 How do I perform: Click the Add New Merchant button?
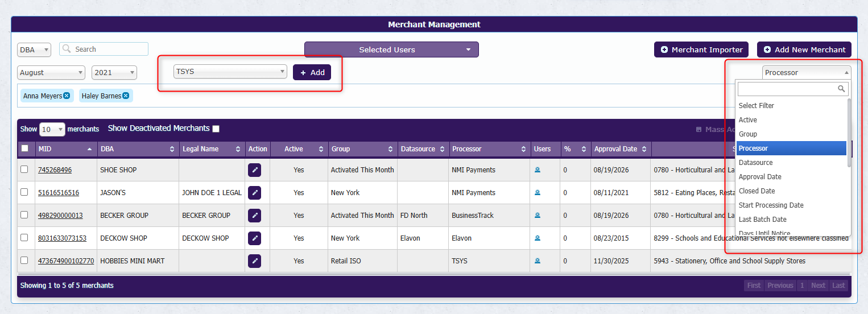pyautogui.click(x=804, y=49)
